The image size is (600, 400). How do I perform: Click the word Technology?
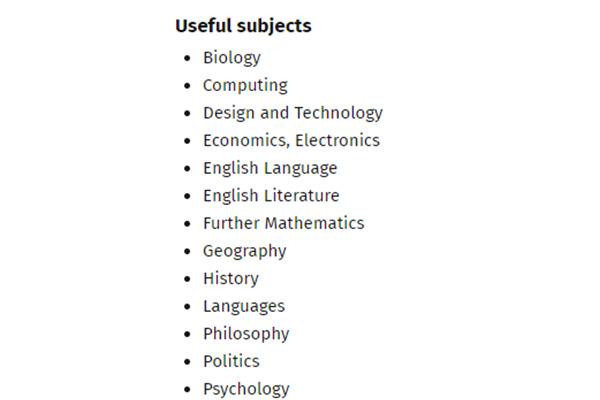point(339,113)
